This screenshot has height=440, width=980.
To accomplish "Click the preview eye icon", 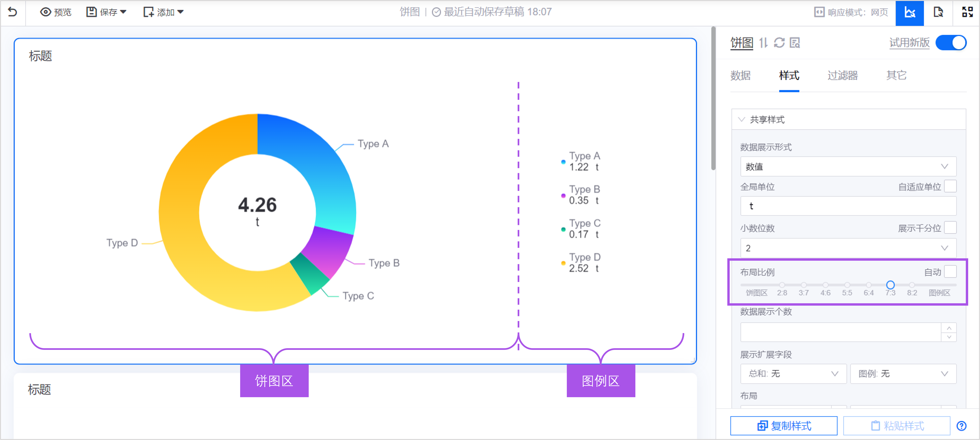I will [x=46, y=12].
